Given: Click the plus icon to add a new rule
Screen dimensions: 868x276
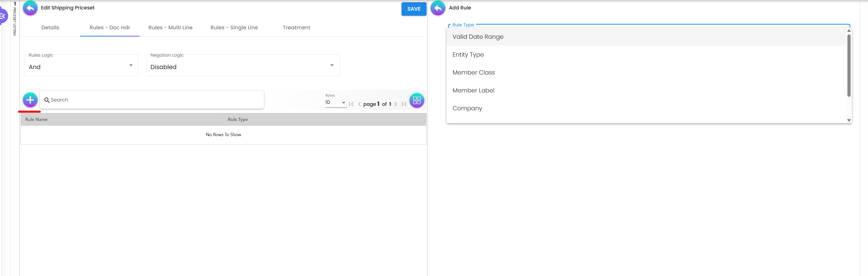Looking at the screenshot, I should 30,100.
